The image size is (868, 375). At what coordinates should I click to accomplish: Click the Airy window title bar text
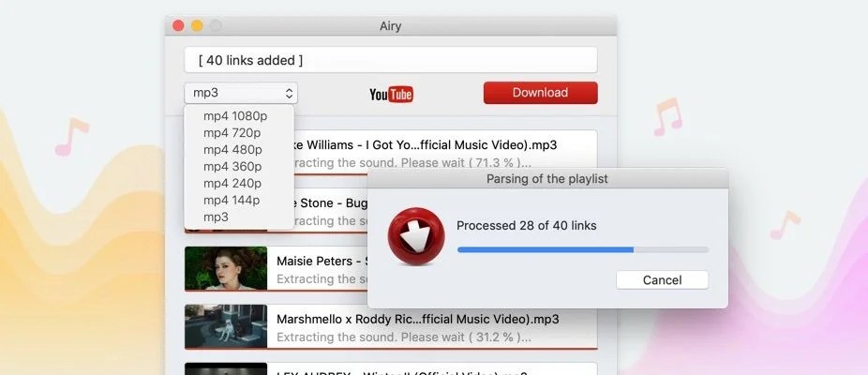coord(390,26)
